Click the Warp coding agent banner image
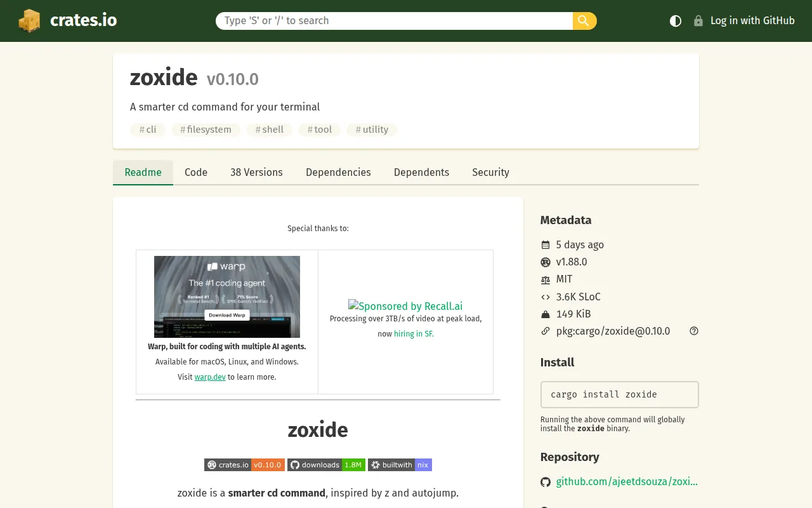Image resolution: width=812 pixels, height=508 pixels. (x=227, y=297)
